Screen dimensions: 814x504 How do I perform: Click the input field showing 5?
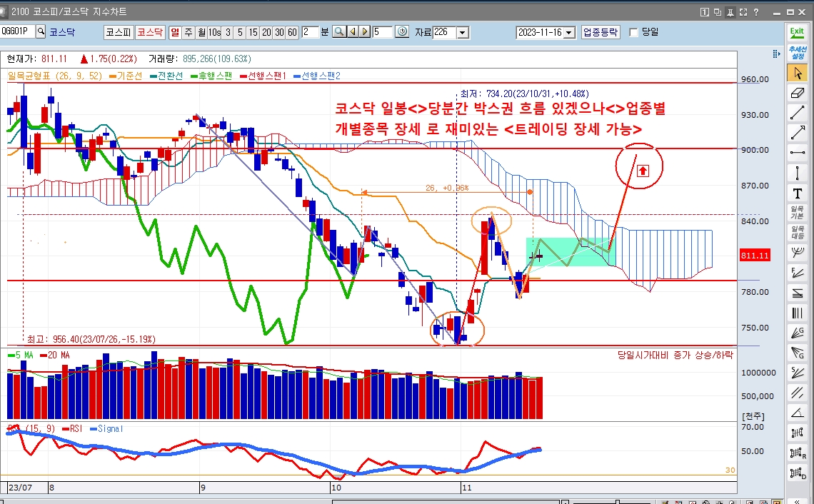point(382,32)
